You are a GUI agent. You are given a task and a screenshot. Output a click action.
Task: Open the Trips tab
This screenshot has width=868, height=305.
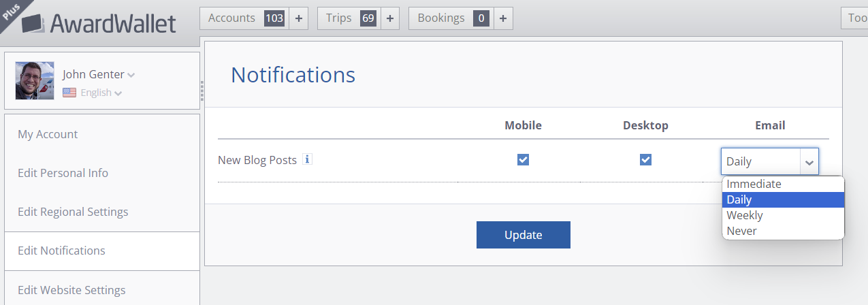(x=349, y=18)
